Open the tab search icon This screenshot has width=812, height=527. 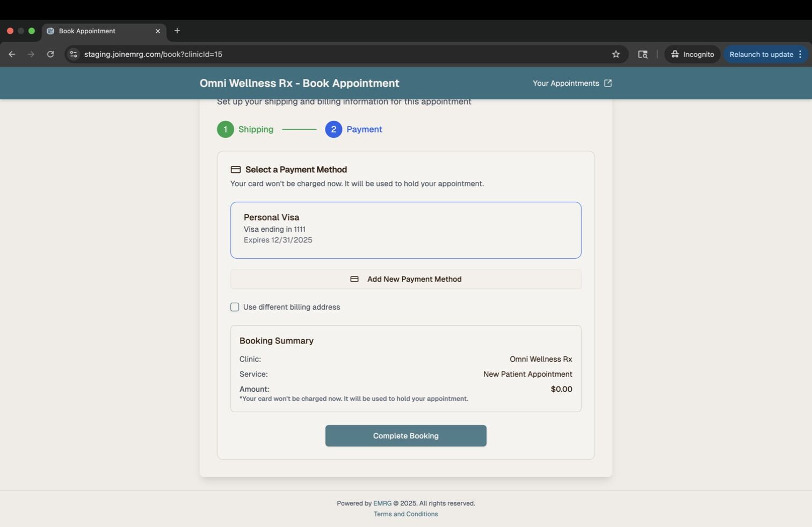pos(642,54)
